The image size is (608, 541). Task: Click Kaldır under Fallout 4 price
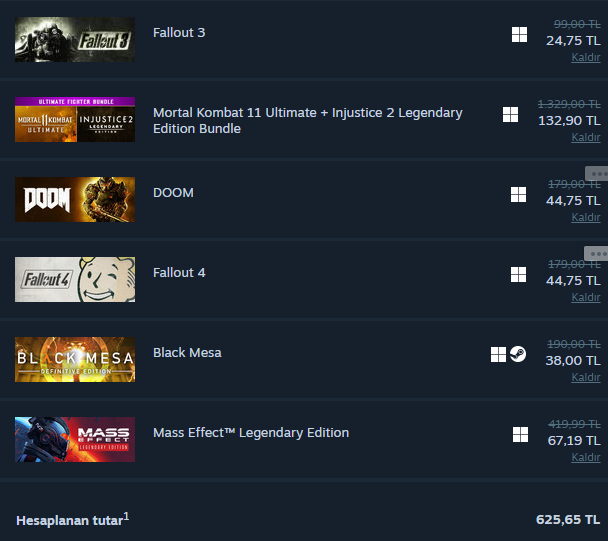[586, 297]
